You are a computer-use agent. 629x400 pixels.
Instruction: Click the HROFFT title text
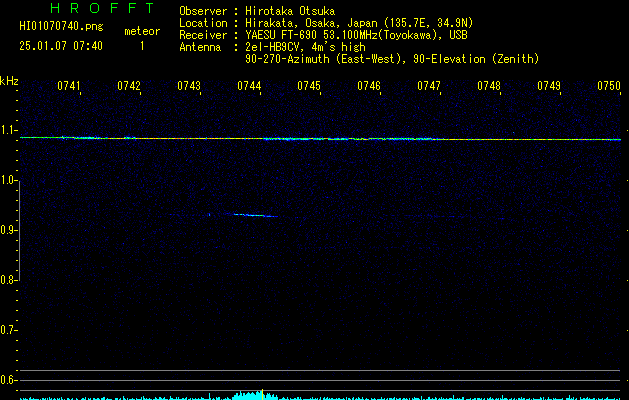coord(102,8)
